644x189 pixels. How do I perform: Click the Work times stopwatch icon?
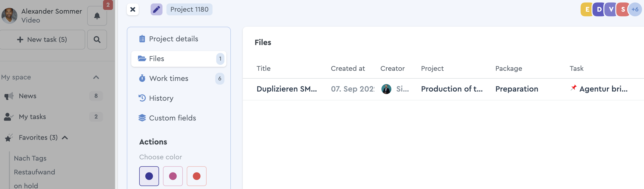point(142,78)
